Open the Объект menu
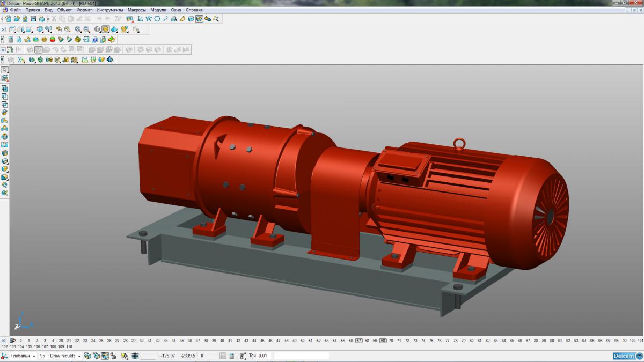The height and width of the screenshot is (362, 644). (64, 10)
